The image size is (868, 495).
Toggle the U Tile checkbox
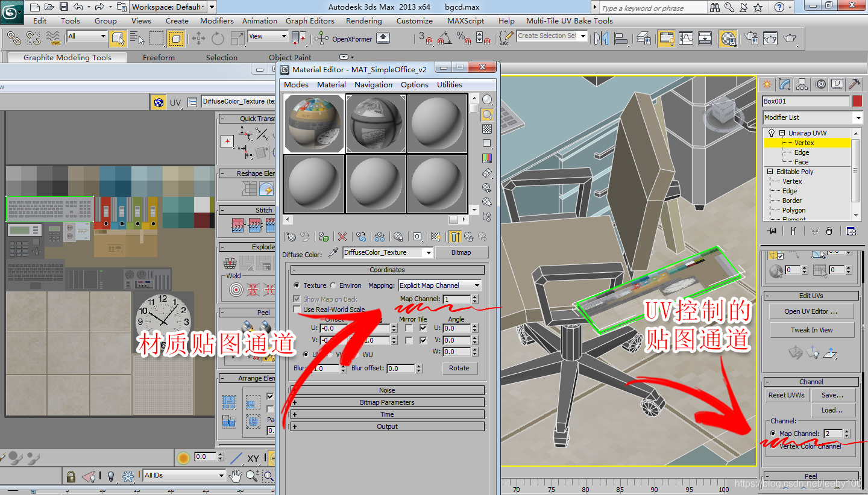[x=423, y=328]
